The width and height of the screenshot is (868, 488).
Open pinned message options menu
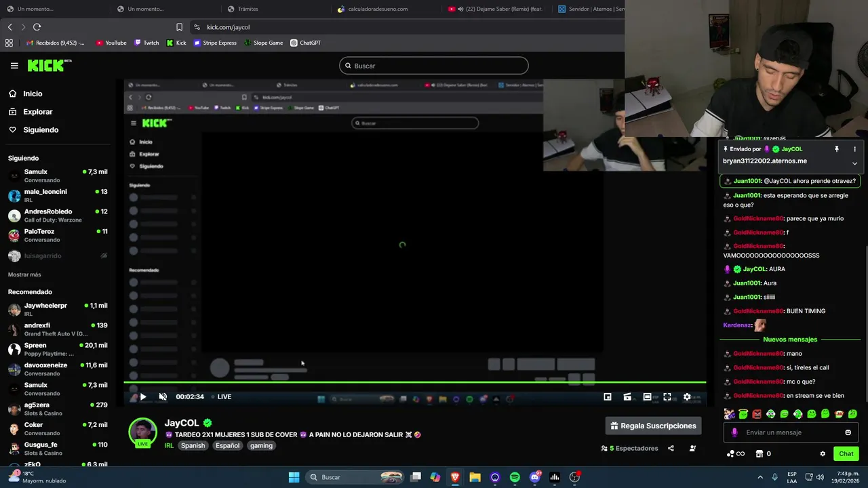click(854, 149)
